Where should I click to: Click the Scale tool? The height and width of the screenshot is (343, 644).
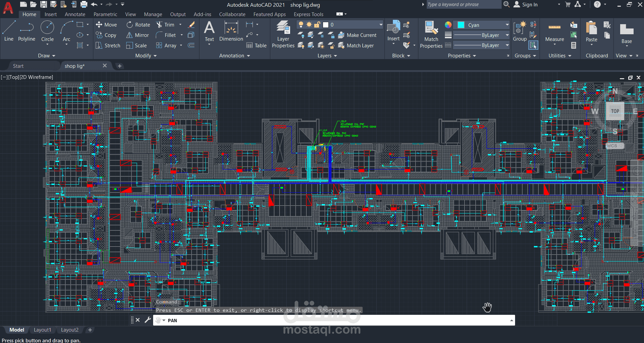pyautogui.click(x=136, y=45)
